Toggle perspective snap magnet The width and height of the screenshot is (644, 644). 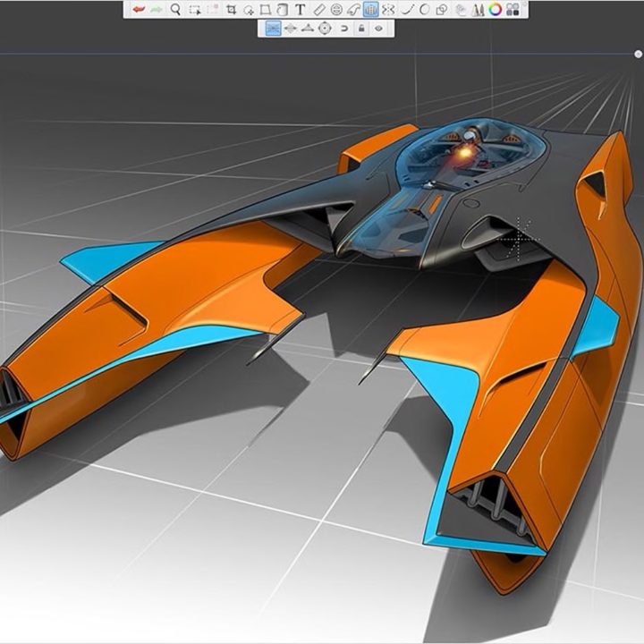tap(344, 29)
